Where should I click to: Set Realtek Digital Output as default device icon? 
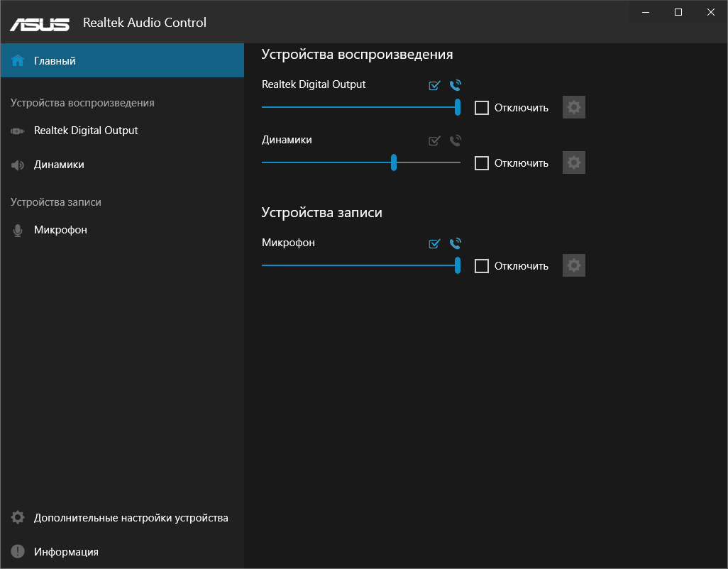[x=435, y=86]
